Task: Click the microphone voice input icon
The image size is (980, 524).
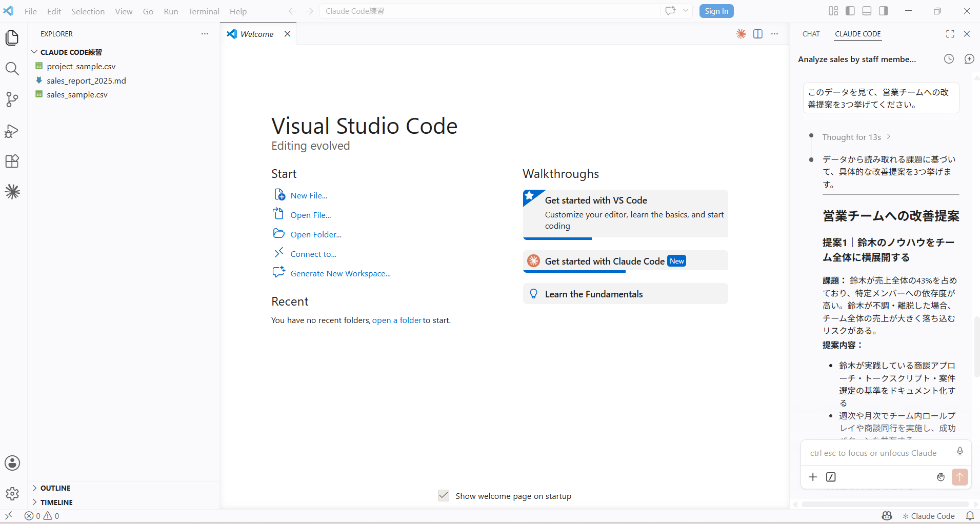Action: pos(960,451)
